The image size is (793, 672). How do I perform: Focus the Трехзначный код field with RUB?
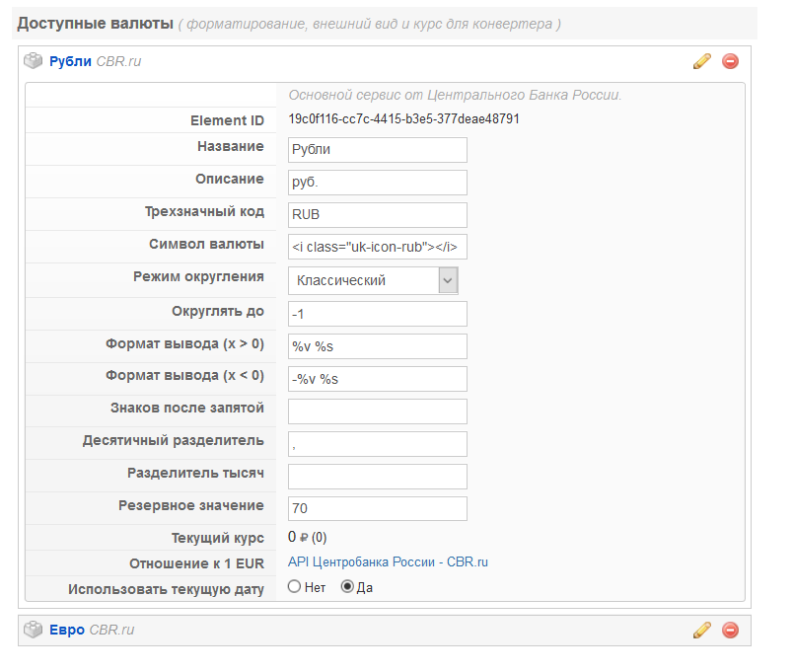(377, 215)
